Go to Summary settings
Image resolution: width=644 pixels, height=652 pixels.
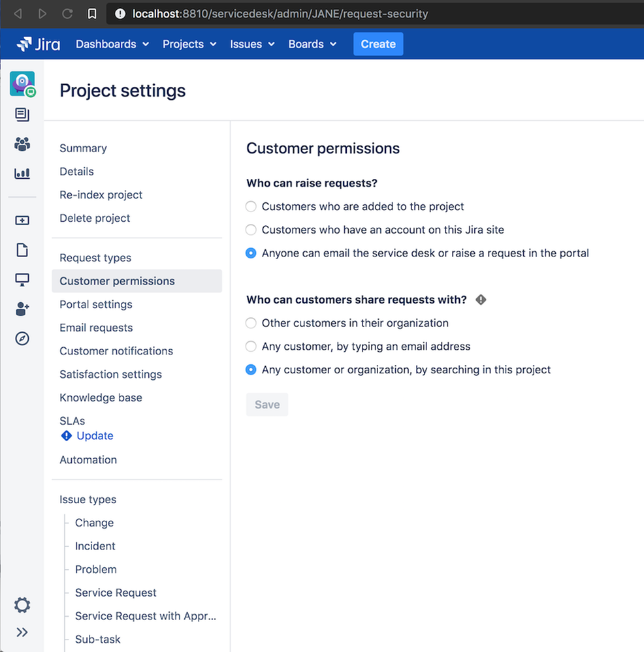click(x=83, y=148)
